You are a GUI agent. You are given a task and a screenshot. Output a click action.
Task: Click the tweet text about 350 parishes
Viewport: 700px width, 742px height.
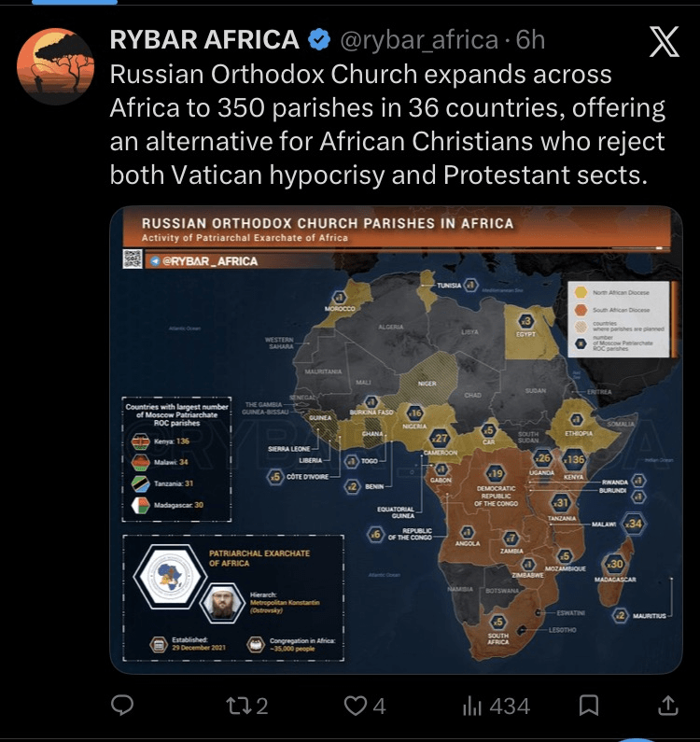(387, 124)
